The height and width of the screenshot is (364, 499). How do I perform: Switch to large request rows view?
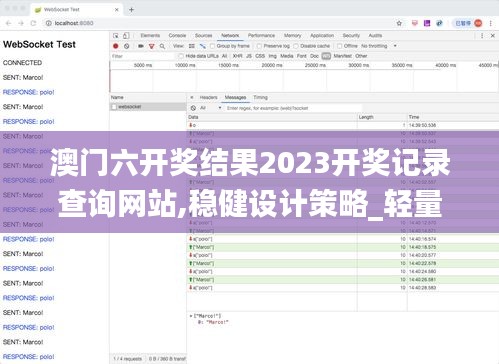(x=192, y=46)
